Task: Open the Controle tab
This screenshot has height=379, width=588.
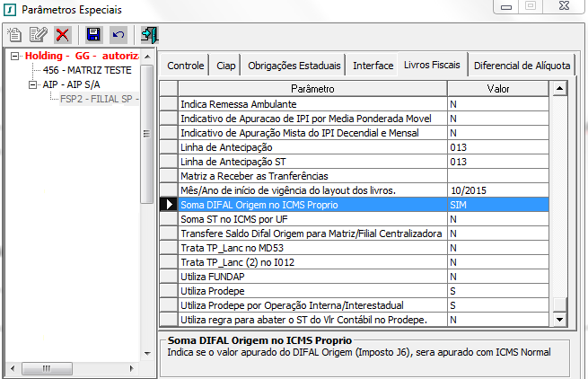Action: 186,66
